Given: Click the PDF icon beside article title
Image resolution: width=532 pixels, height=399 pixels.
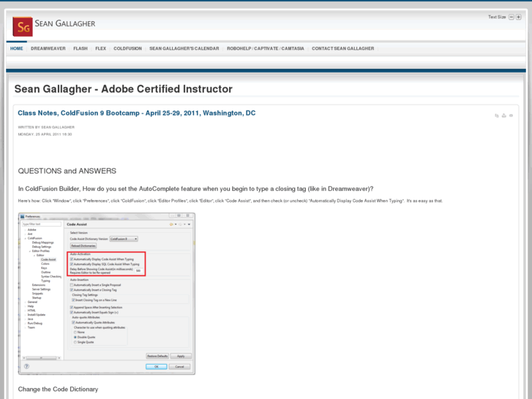Looking at the screenshot, I should 497,116.
